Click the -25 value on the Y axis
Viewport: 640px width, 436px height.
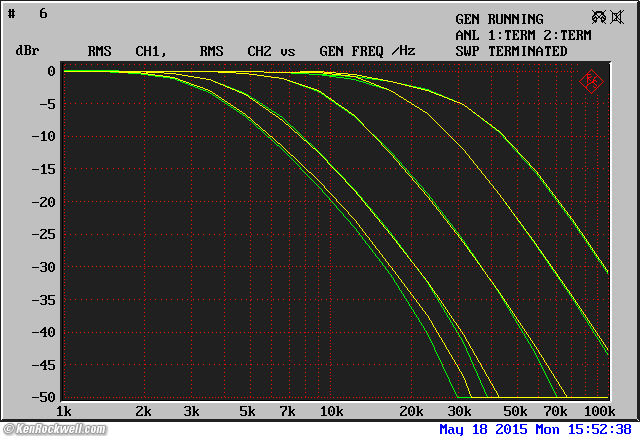pyautogui.click(x=43, y=234)
